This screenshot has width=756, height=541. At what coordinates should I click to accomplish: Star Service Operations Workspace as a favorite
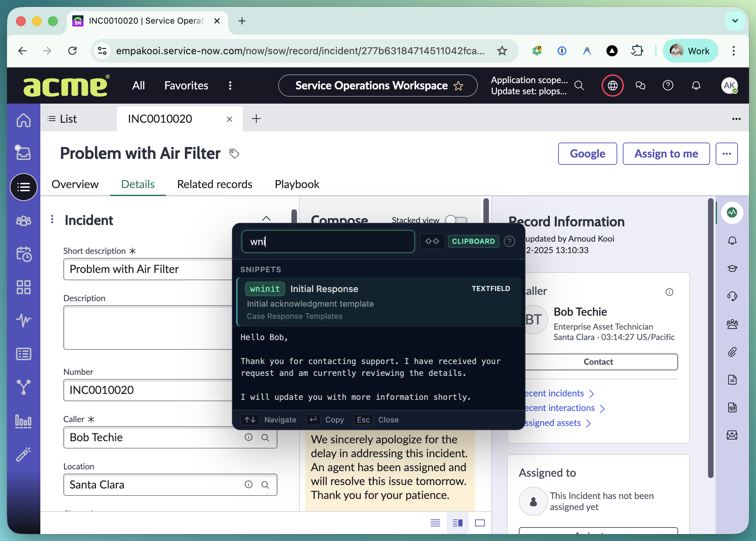[x=458, y=86]
